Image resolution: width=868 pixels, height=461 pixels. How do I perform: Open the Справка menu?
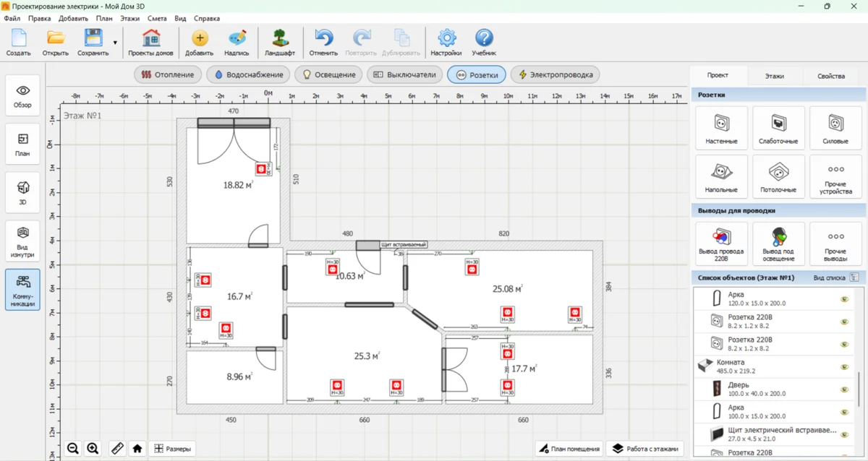tap(208, 18)
